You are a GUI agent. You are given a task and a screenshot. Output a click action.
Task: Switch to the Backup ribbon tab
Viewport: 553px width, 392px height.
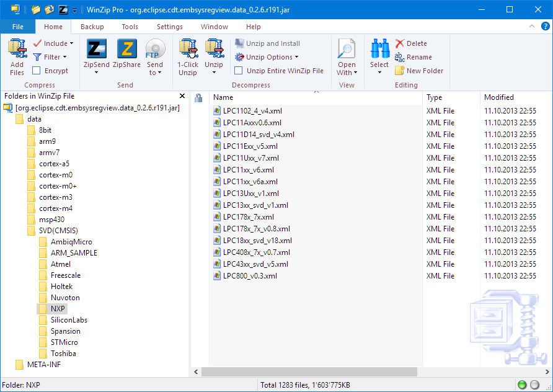(x=92, y=27)
